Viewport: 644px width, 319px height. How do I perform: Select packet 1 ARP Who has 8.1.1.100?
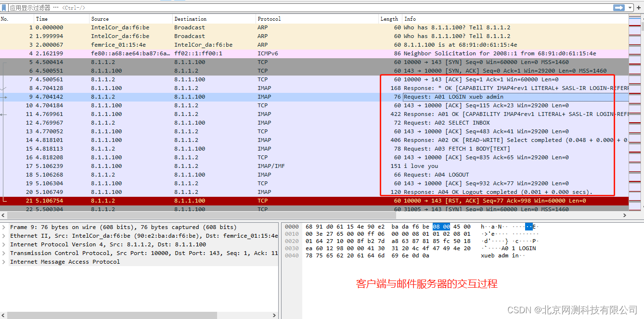[x=314, y=27]
